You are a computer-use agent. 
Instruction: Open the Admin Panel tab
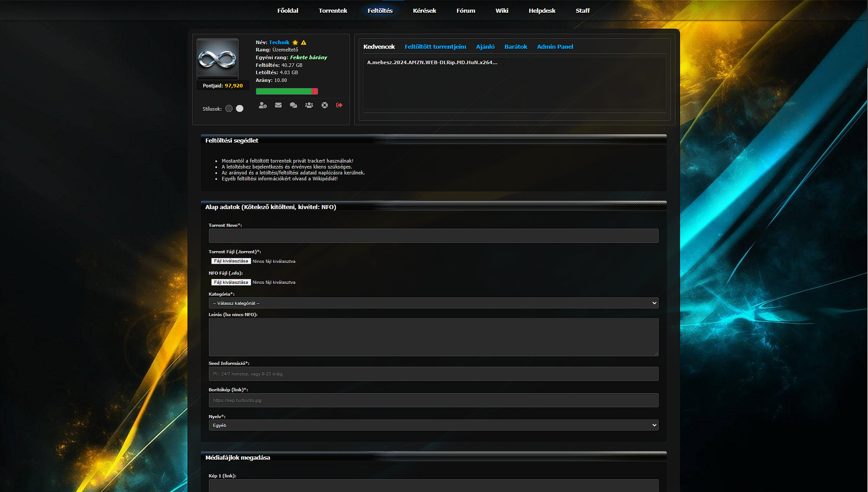tap(555, 46)
